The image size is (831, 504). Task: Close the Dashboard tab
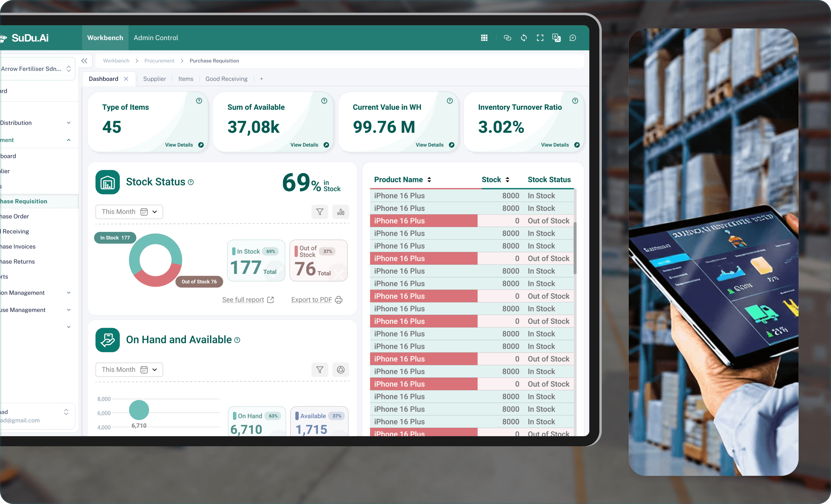click(x=126, y=79)
